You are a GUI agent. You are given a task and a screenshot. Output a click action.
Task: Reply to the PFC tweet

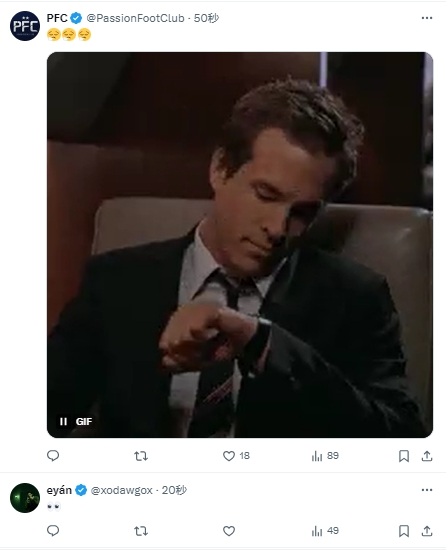tap(53, 456)
